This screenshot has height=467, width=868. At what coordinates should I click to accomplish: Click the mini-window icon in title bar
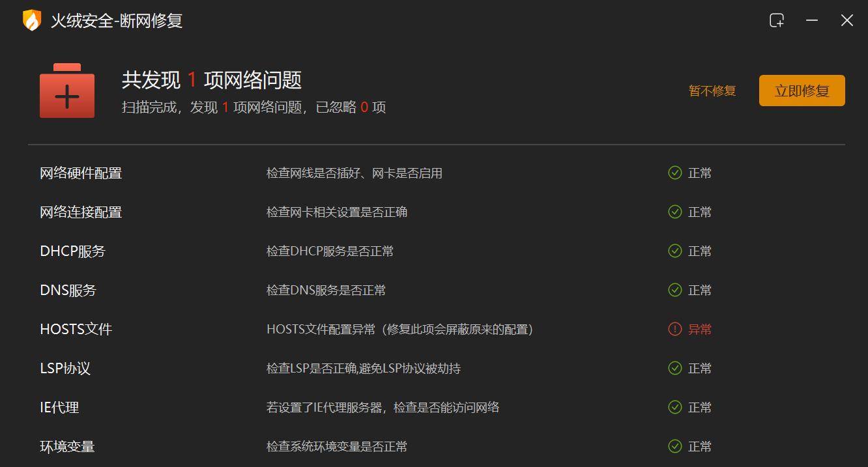coord(776,20)
